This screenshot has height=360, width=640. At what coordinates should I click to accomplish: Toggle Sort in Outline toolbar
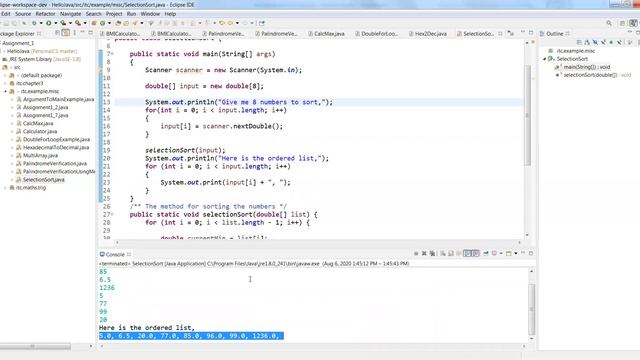587,42
